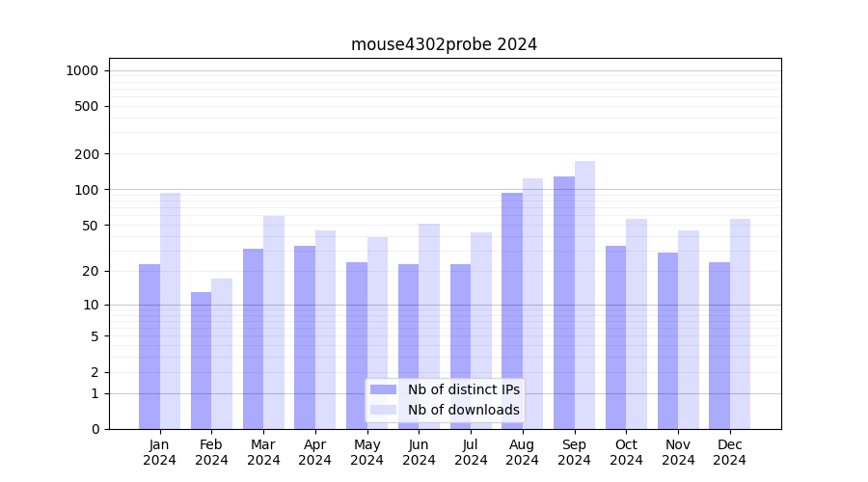
Task: Click the Jan 2024 downloads bar
Action: click(x=170, y=310)
